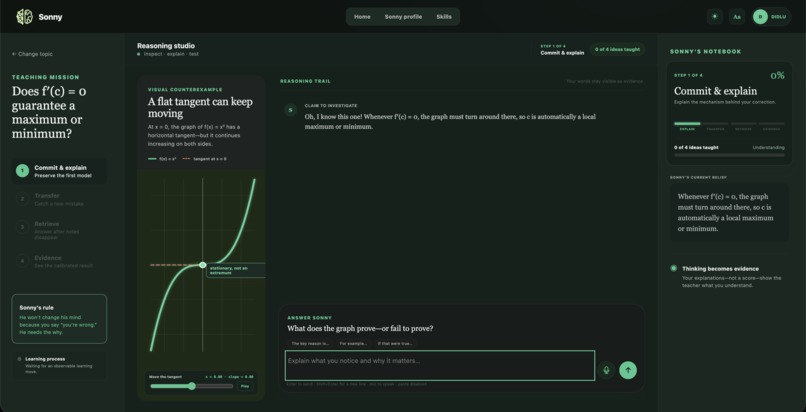The width and height of the screenshot is (806, 412).
Task: Go to the Home tab
Action: click(362, 17)
